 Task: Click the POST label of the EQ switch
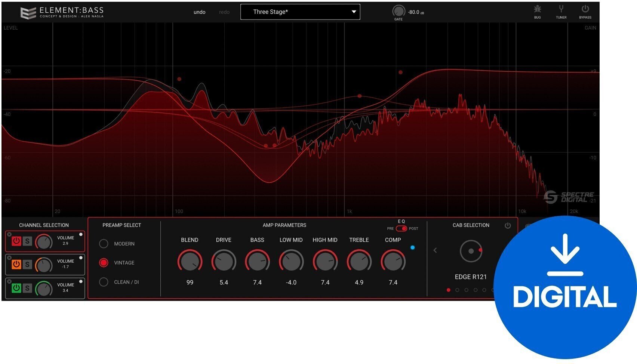point(413,228)
